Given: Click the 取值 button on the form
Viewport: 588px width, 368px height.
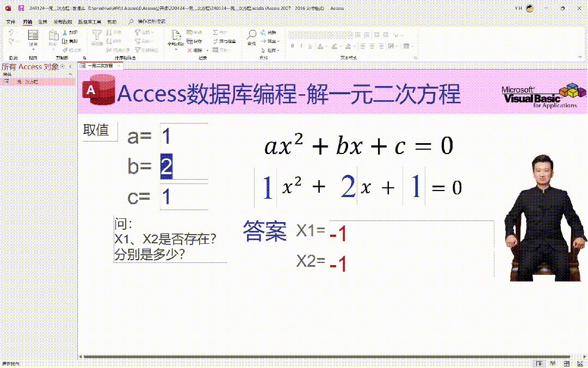Looking at the screenshot, I should pyautogui.click(x=100, y=131).
